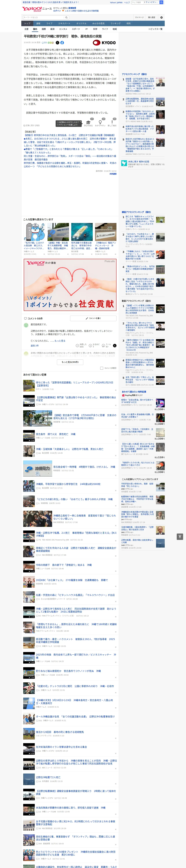This screenshot has height=868, width=186.
Task: Open the ライブ navigation tab
Action: pos(49,24)
